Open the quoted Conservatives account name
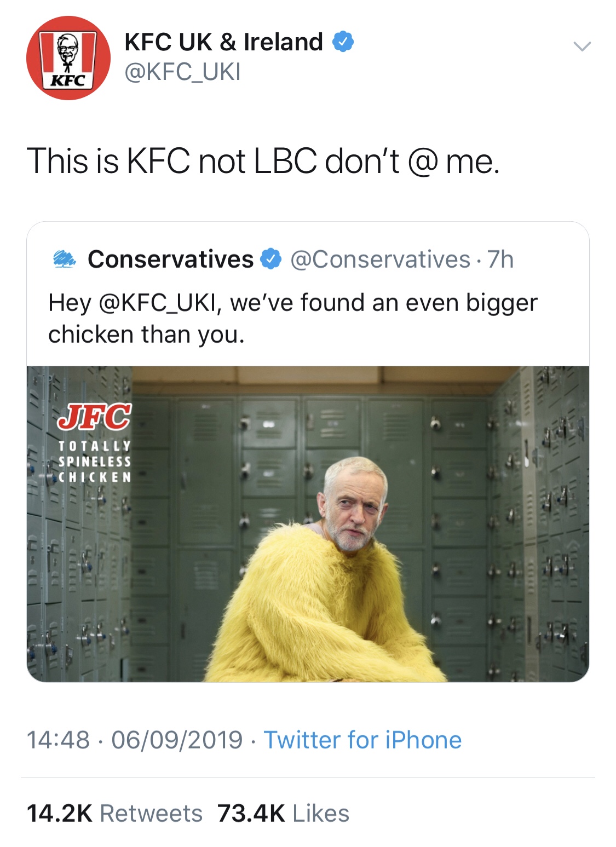 [170, 260]
